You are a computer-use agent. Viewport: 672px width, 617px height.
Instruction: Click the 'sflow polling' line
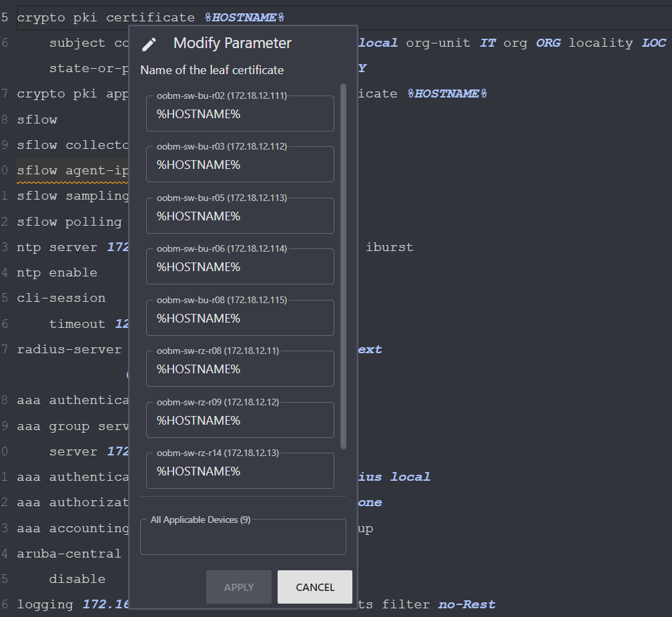(x=69, y=222)
